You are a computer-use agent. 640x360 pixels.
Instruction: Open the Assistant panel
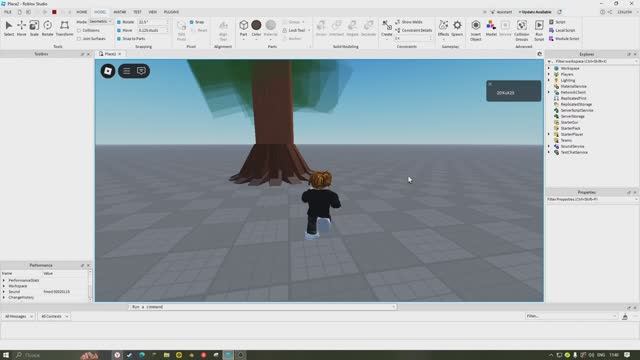(501, 12)
